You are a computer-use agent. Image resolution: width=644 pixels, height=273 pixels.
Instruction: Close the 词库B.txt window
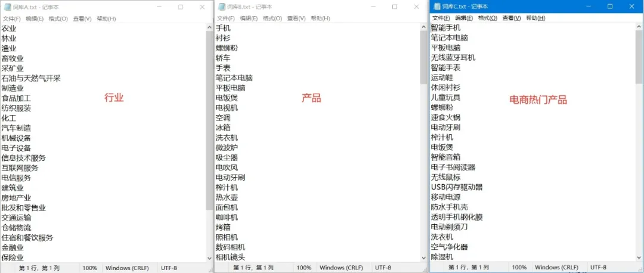tap(417, 7)
